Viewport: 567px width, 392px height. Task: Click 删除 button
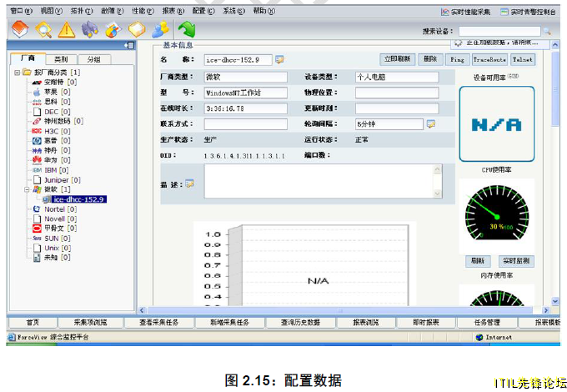(430, 59)
